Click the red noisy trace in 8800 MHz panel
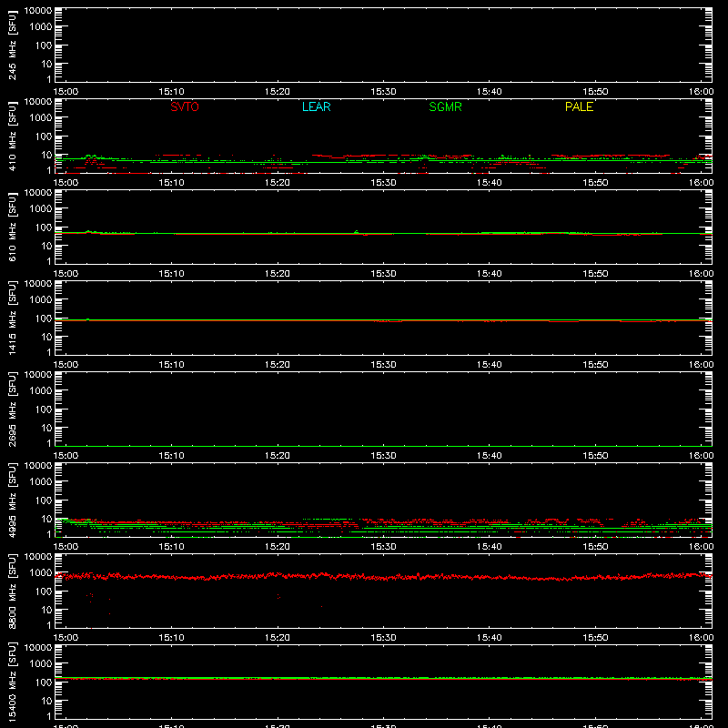This screenshot has height=728, width=728. tap(383, 577)
